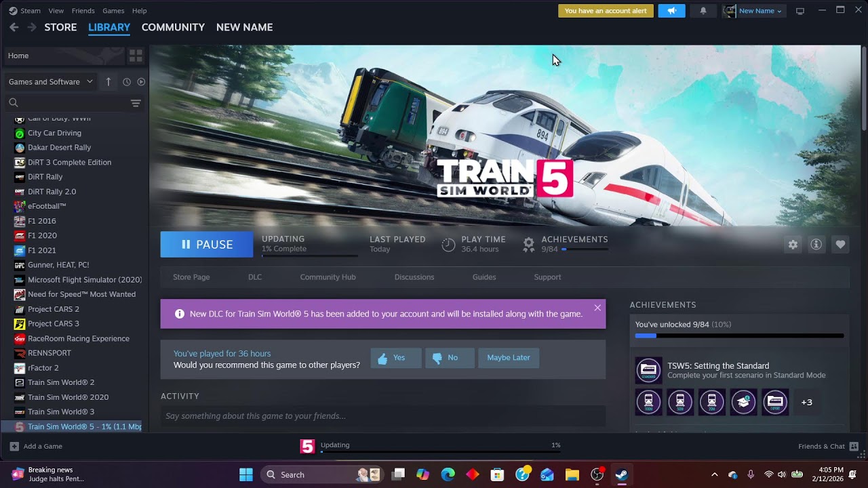868x488 pixels.
Task: Open the Support link
Action: tap(547, 277)
